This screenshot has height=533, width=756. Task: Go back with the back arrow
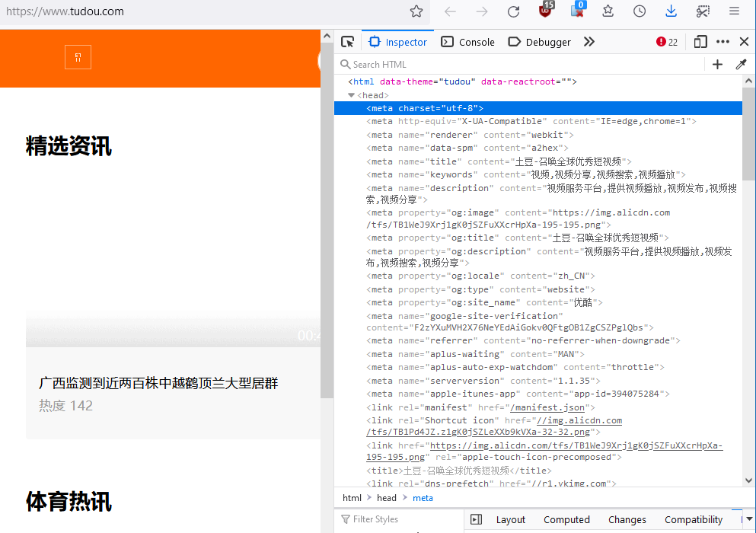(450, 11)
